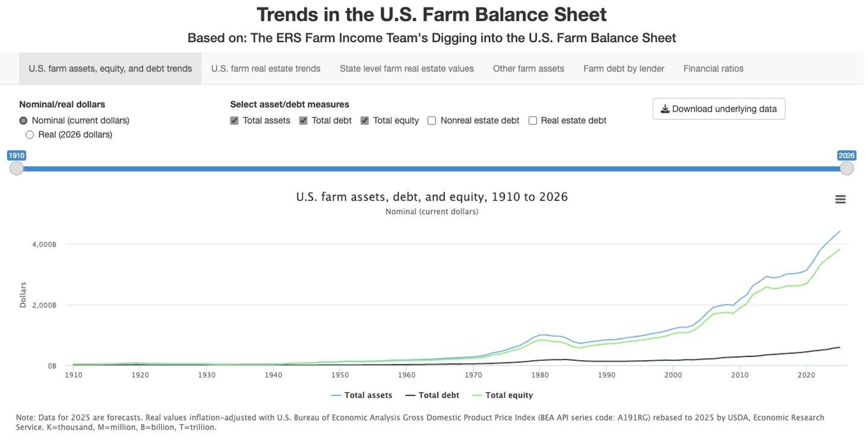868x444 pixels.
Task: Switch to the U.S. farm real estate trends tab
Action: click(x=265, y=68)
